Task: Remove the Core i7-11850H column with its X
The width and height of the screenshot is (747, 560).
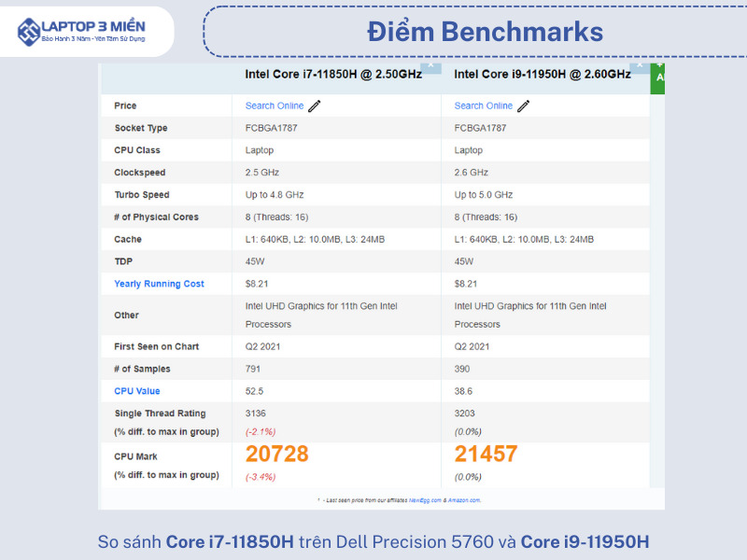Action: coord(430,67)
